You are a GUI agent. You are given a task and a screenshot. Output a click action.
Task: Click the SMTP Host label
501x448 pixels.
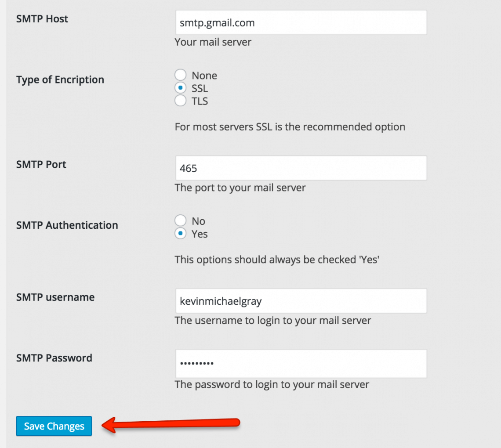click(42, 19)
